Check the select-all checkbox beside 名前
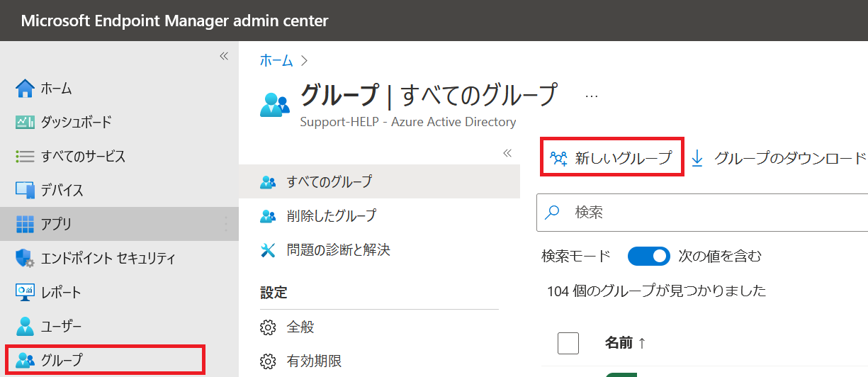The width and height of the screenshot is (868, 377). [x=568, y=343]
